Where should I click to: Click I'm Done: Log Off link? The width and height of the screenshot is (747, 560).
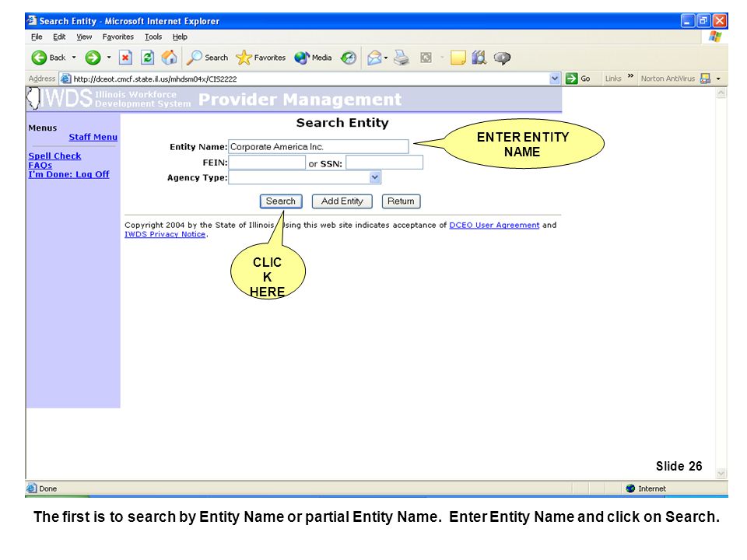[x=68, y=174]
